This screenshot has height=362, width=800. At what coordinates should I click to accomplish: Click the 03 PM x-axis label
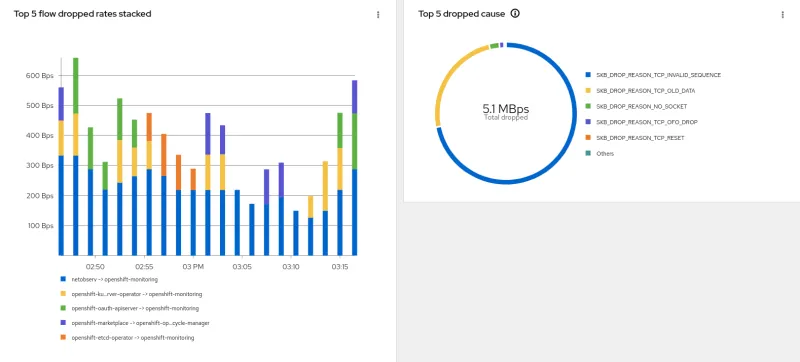193,267
